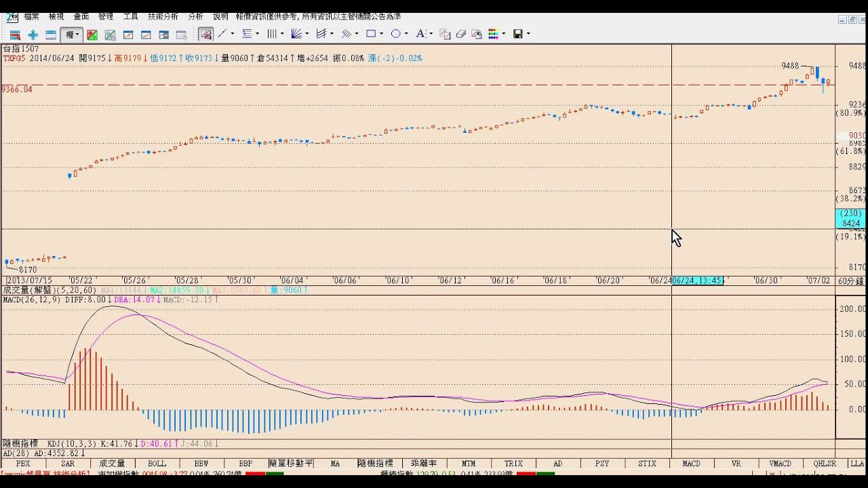
Task: Click the split window toolbar icon
Action: 163,35
